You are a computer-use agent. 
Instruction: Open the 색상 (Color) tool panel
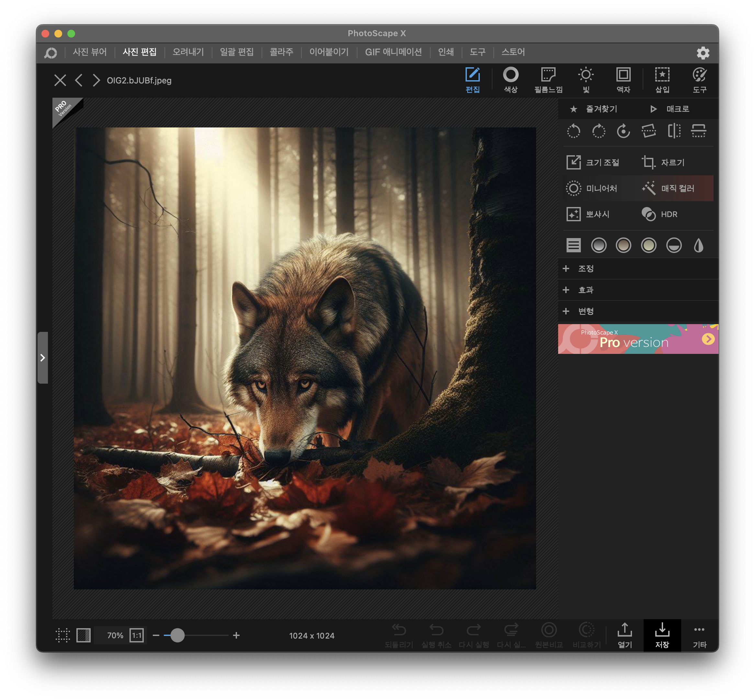(x=511, y=80)
